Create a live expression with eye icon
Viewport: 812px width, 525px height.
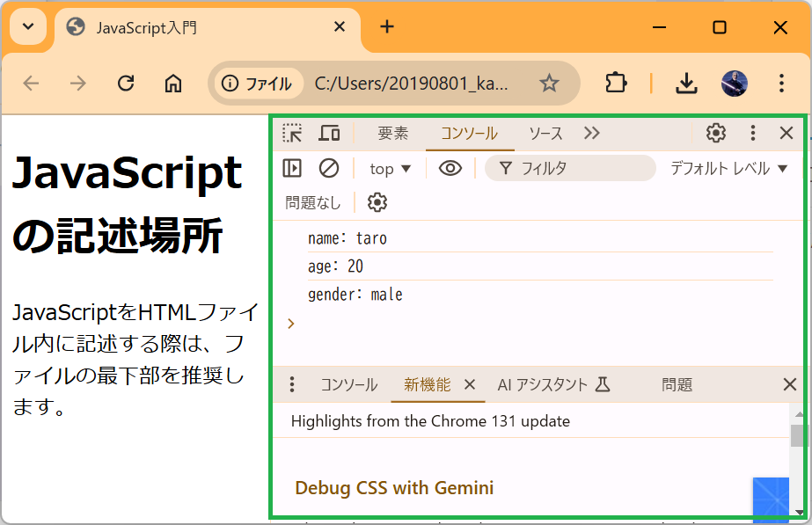point(450,168)
